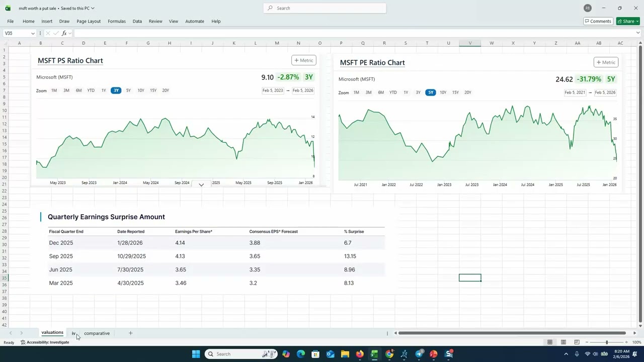Open File Explorer from the taskbar
Viewport: 644px width, 362px height.
click(345, 354)
